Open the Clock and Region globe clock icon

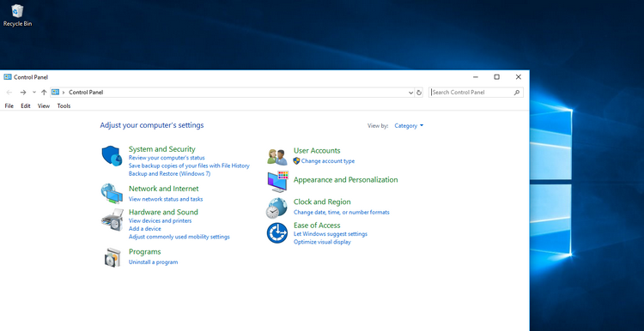click(276, 208)
